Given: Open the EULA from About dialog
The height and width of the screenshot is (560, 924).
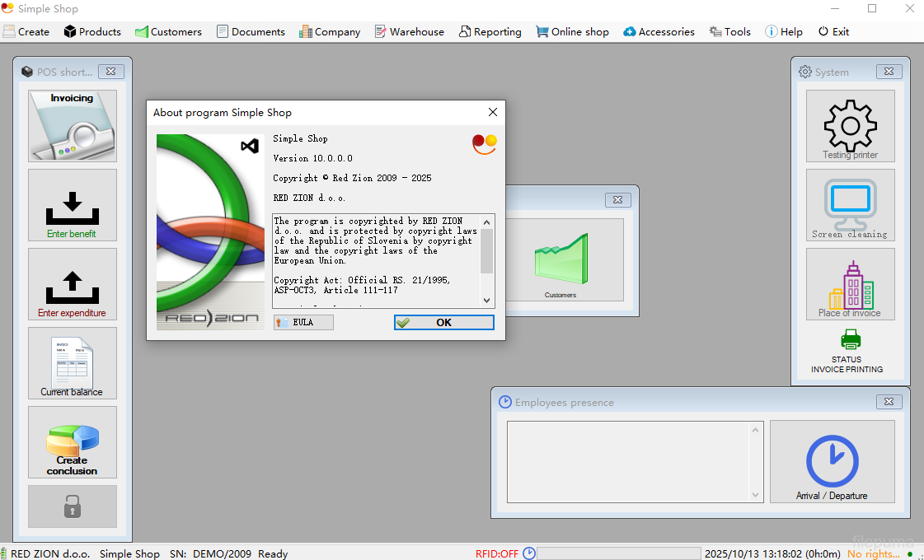Looking at the screenshot, I should click(303, 322).
